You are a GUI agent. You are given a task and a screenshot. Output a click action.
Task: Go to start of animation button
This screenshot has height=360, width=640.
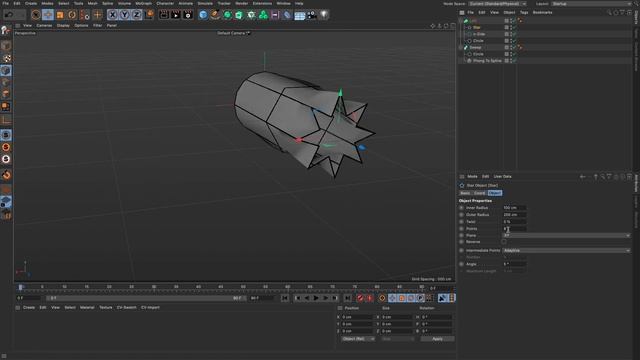coord(284,298)
